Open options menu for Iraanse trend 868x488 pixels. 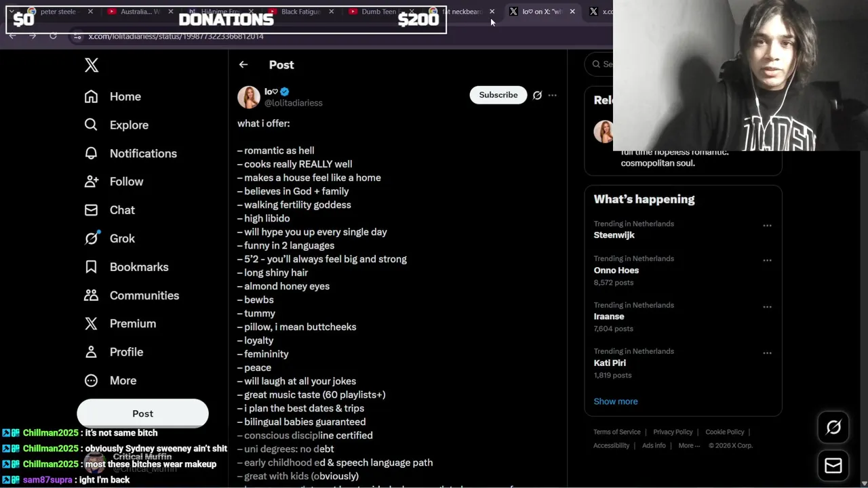[767, 307]
